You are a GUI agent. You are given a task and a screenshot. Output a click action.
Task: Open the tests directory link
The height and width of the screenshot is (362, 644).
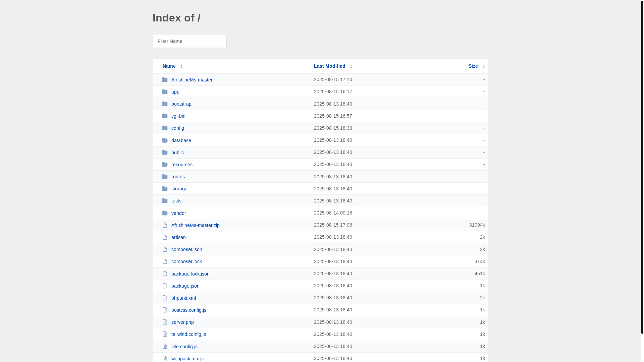(x=176, y=201)
